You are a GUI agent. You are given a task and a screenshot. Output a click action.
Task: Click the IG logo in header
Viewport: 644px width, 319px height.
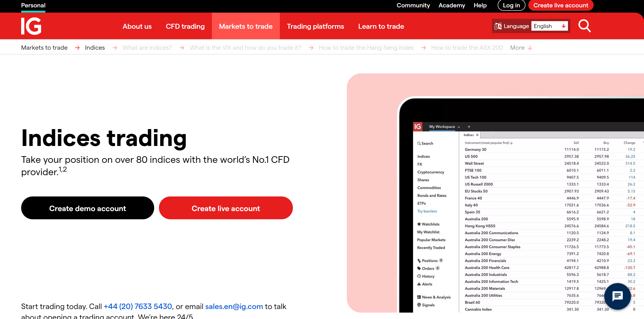[x=31, y=26]
